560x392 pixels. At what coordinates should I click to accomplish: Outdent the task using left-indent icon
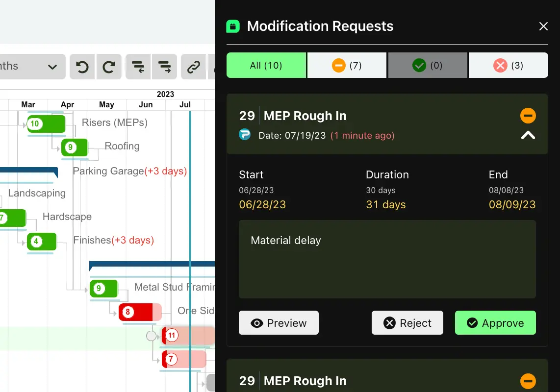(138, 67)
